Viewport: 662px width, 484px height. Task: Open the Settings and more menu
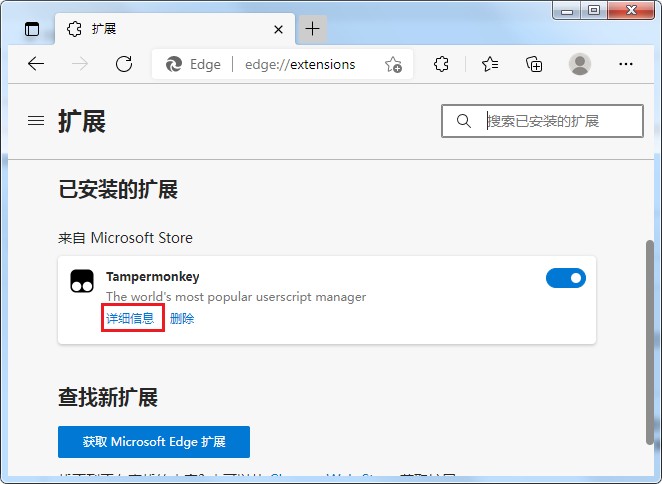[x=627, y=64]
